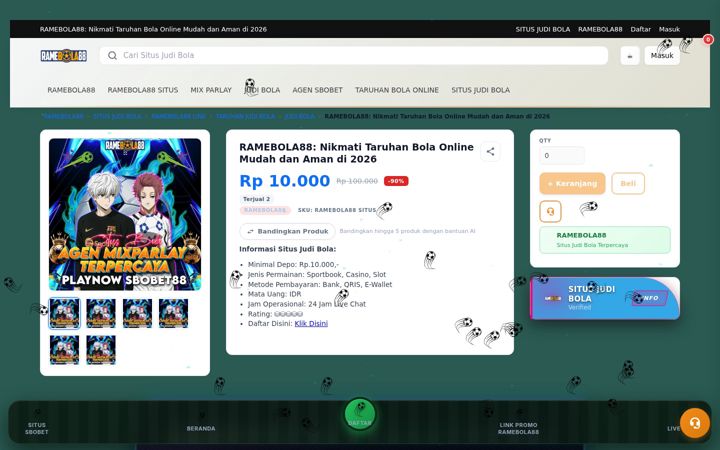
Task: Open SITUS JUDI BOLA nav menu item
Action: coord(480,90)
